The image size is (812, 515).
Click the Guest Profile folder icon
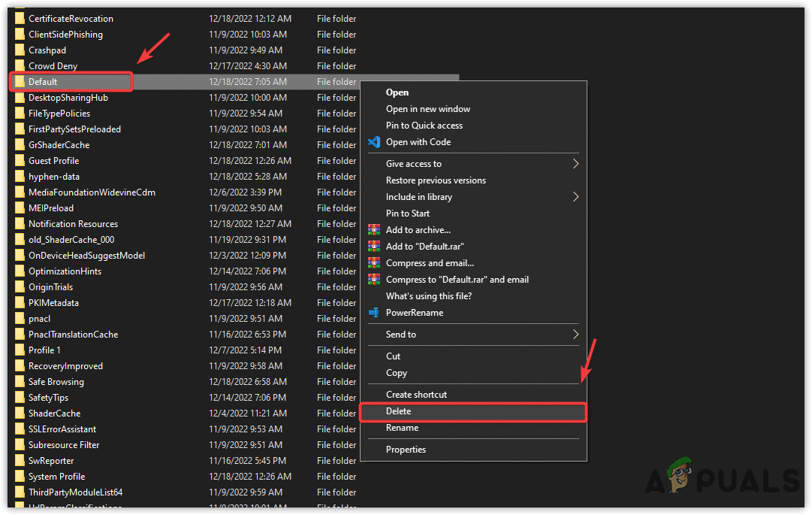click(20, 161)
